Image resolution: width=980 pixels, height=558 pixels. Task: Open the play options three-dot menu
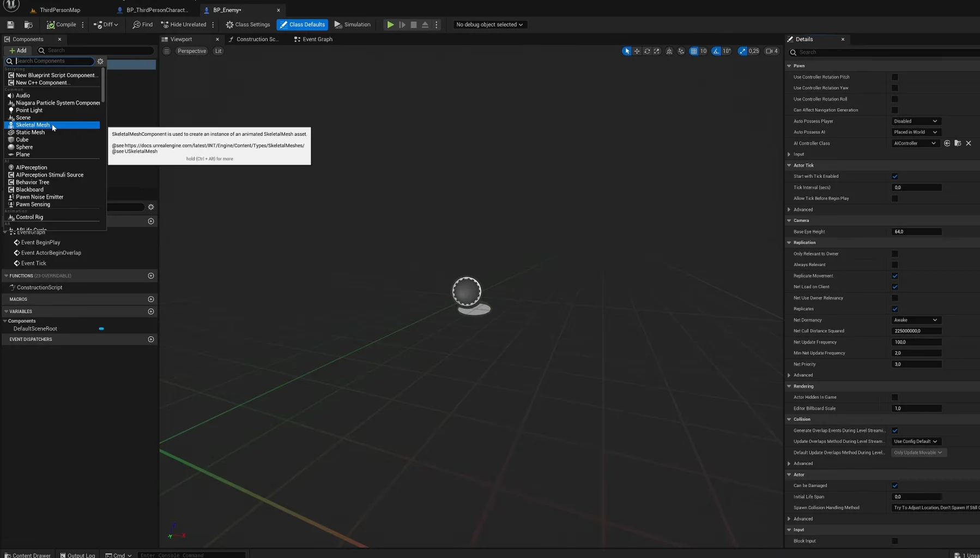(437, 25)
